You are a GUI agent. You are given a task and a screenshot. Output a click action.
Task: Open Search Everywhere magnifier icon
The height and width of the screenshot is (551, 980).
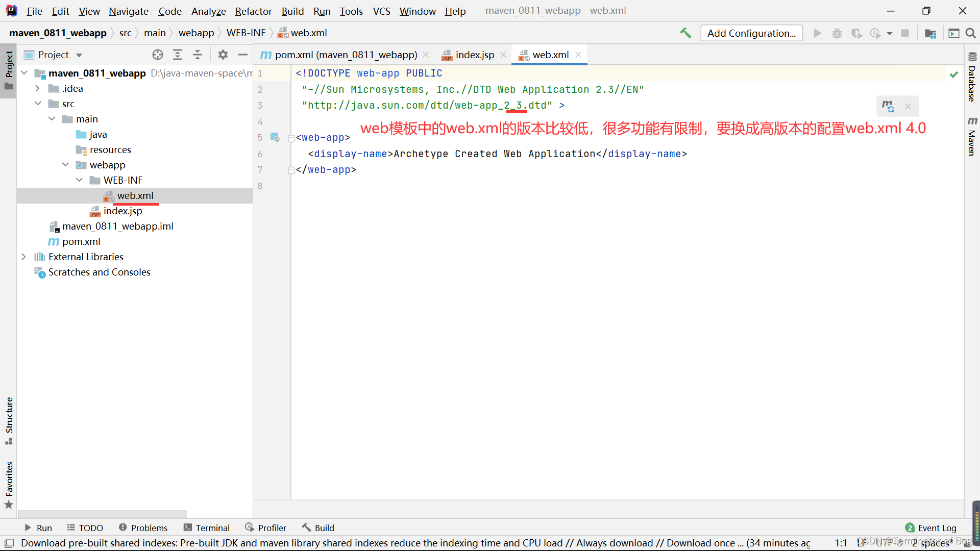pyautogui.click(x=971, y=33)
